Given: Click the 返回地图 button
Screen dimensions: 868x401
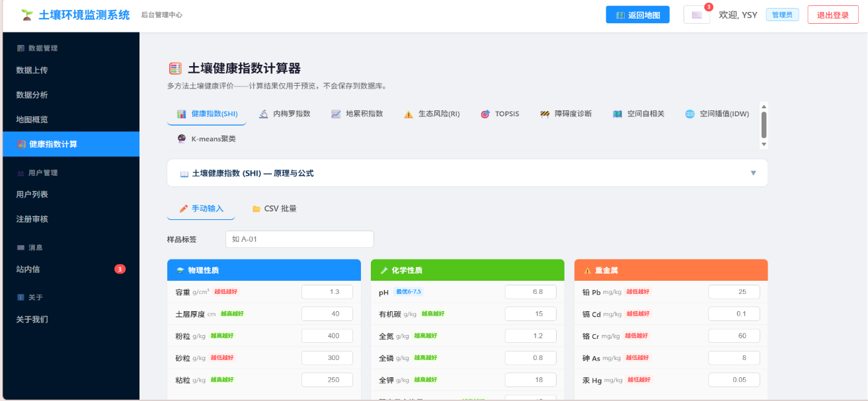Looking at the screenshot, I should click(638, 15).
